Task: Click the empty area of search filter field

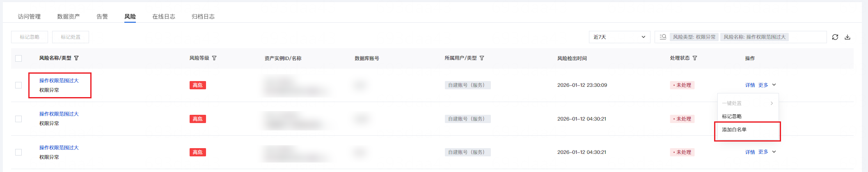Action: (806, 37)
